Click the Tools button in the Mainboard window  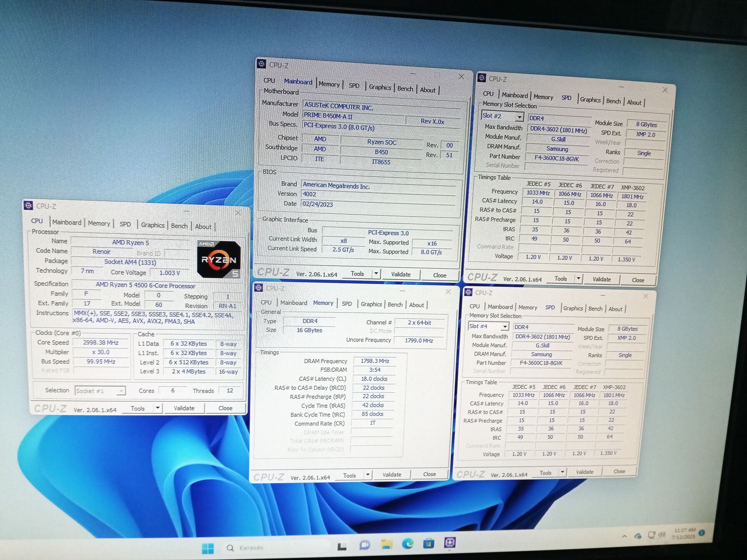click(x=357, y=274)
